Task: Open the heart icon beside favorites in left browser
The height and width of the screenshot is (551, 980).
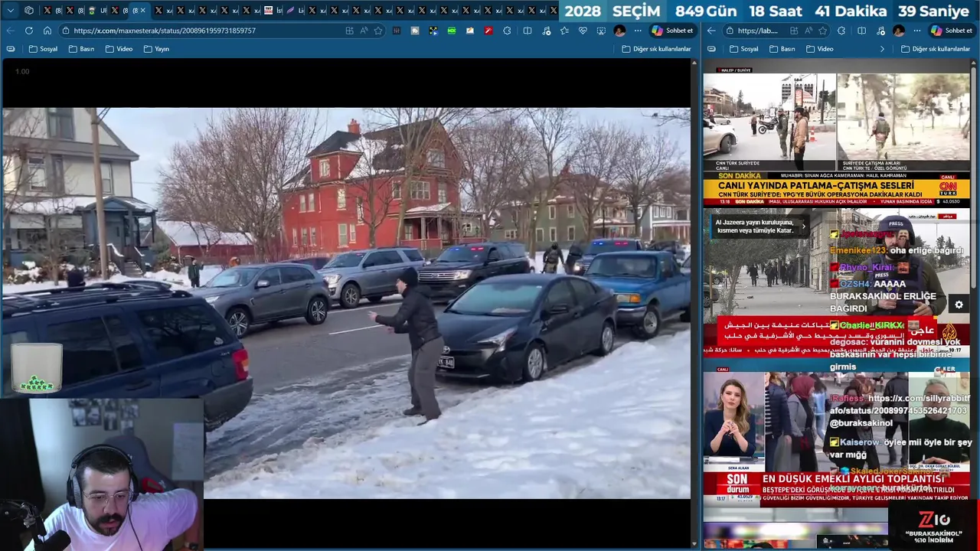Action: click(583, 31)
